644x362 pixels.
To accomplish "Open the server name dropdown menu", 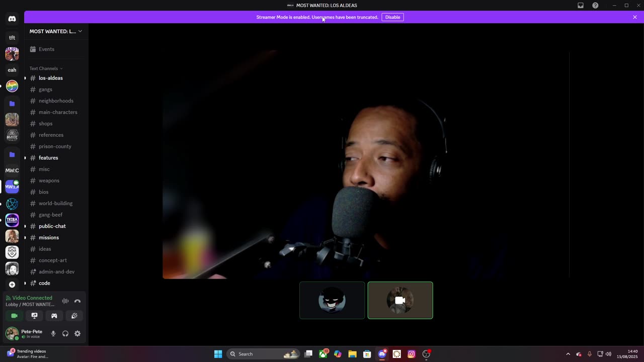I will [56, 31].
